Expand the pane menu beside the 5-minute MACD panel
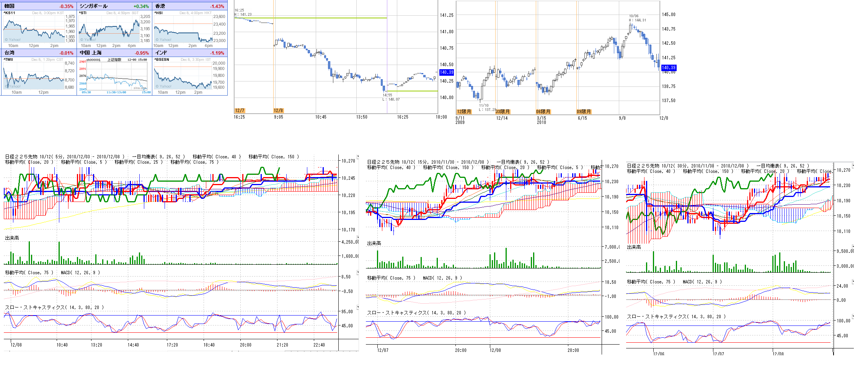This screenshot has height=384, width=868. [x=358, y=272]
